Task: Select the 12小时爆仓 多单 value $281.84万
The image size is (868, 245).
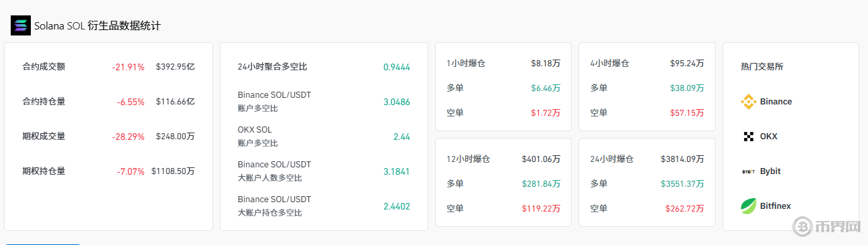Action: pos(541,184)
